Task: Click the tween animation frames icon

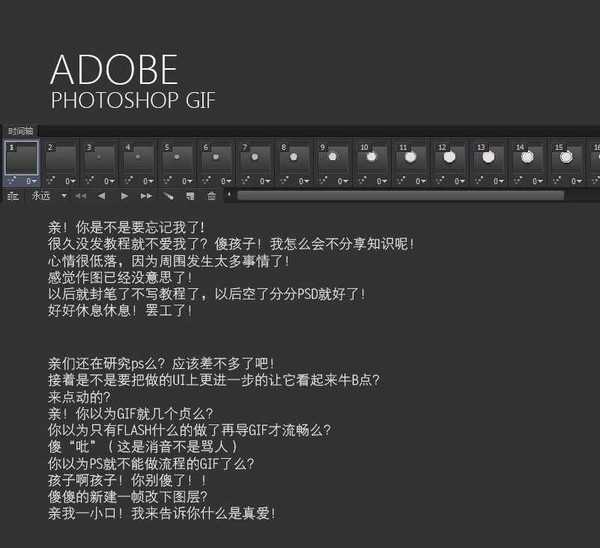Action: coord(168,196)
